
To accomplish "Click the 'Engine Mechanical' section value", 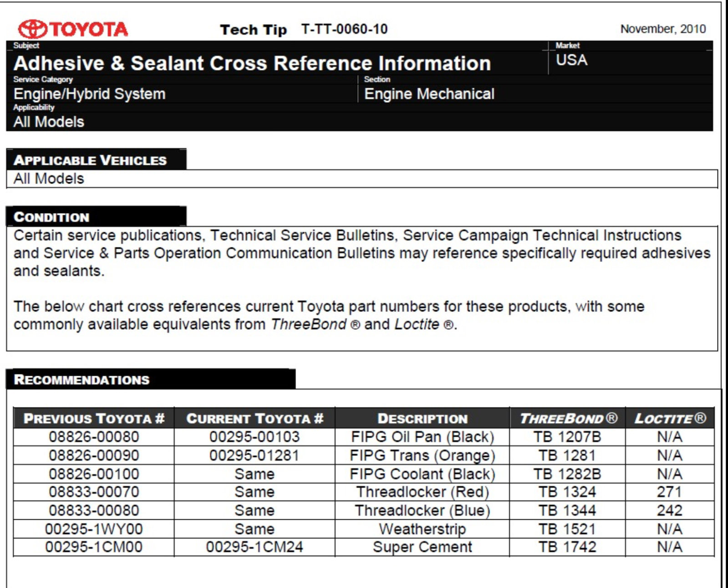I will click(x=429, y=94).
